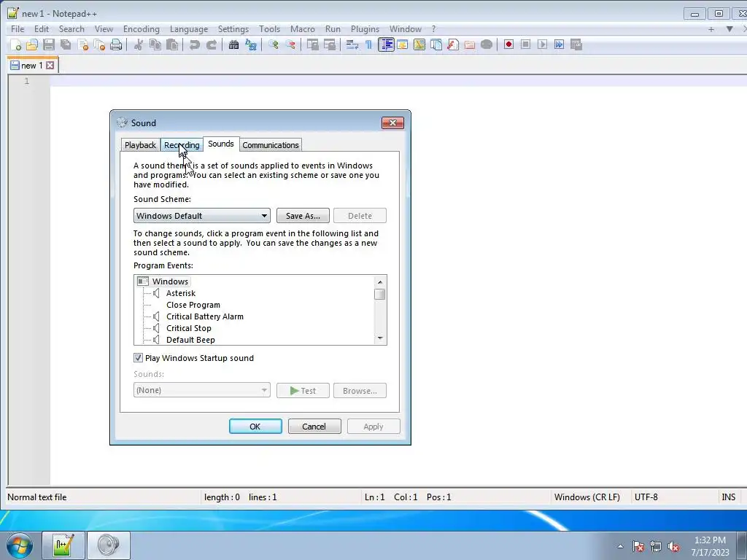The width and height of the screenshot is (747, 560).
Task: Toggle synchronize vertical scrolling icon
Action: [x=312, y=44]
